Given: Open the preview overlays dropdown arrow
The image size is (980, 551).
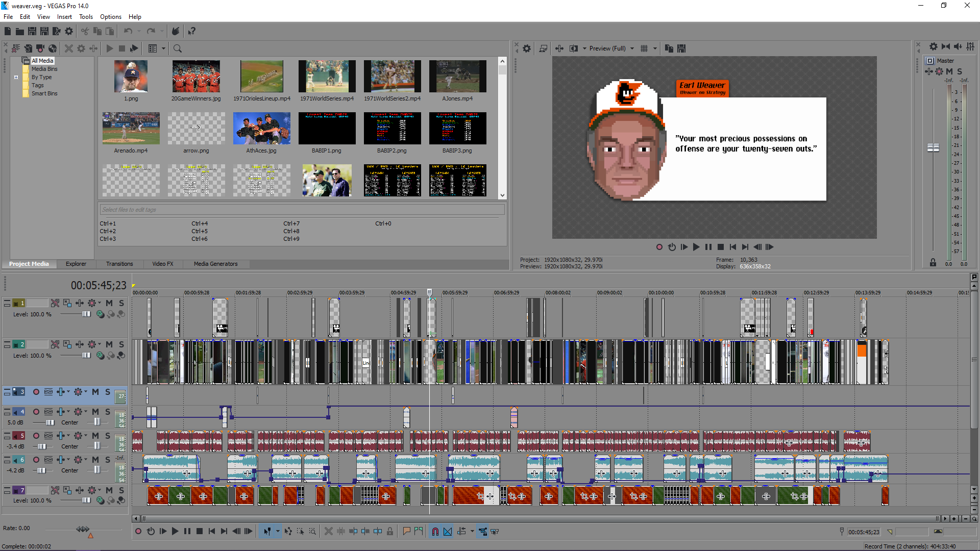Looking at the screenshot, I should point(655,48).
